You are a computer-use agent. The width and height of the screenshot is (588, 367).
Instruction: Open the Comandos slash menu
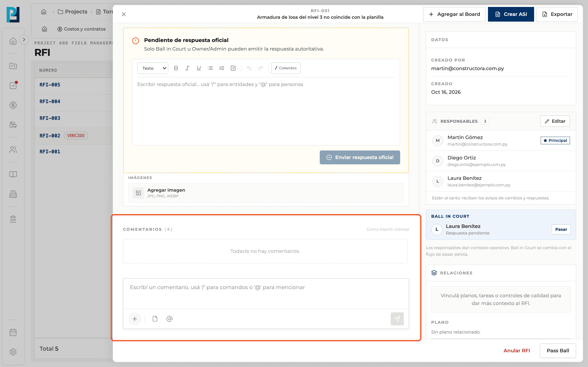pyautogui.click(x=286, y=68)
